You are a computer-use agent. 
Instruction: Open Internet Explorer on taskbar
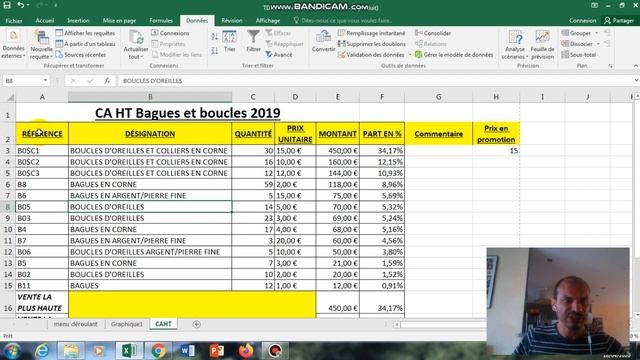(x=42, y=351)
